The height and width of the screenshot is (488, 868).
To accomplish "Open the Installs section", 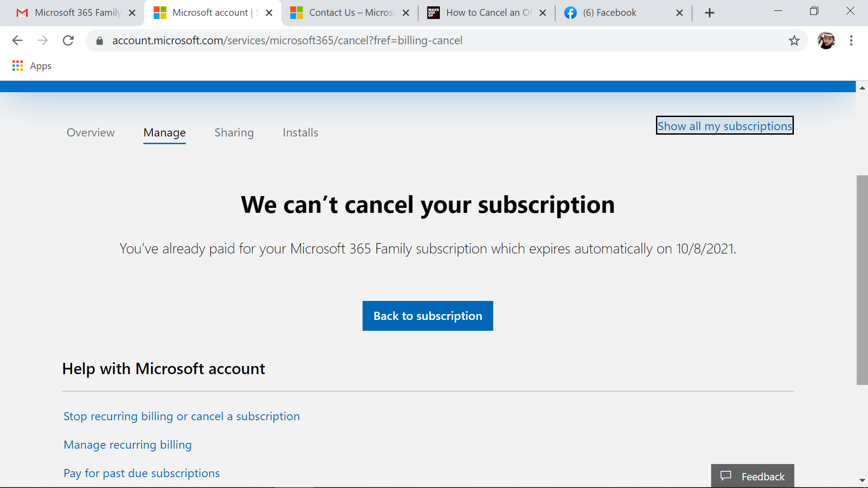I will click(300, 132).
